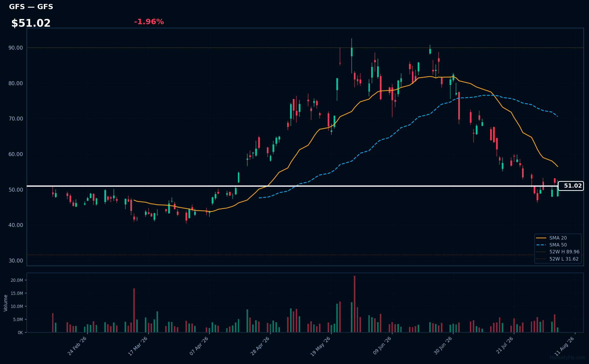589x364 pixels.
Task: Click the 52W H 89.96 legend entry
Action: [x=558, y=252]
